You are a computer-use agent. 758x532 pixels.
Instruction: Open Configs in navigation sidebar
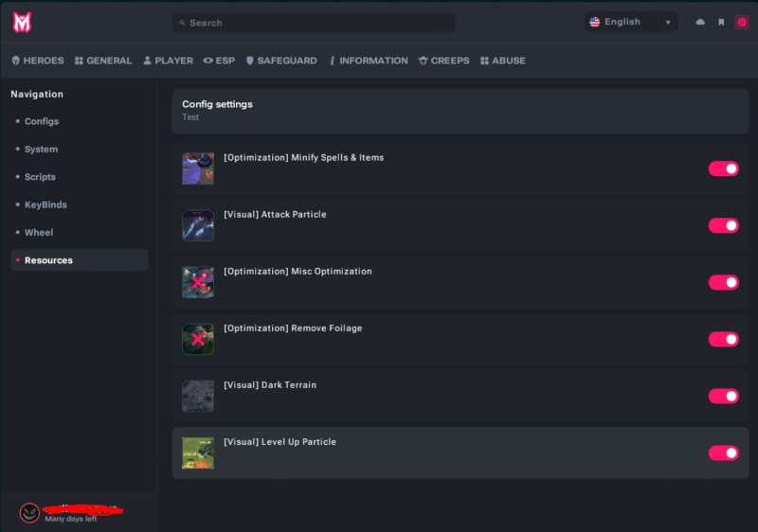tap(80, 121)
